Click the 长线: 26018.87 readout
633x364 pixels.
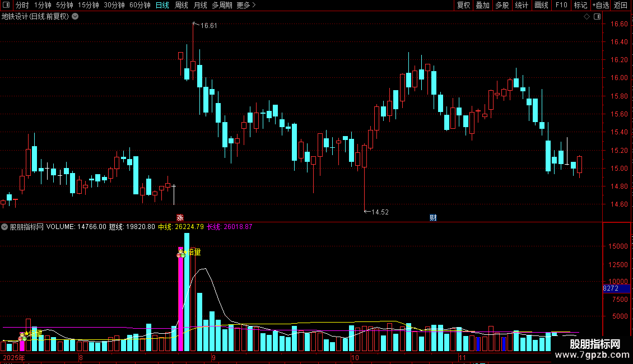(230, 227)
